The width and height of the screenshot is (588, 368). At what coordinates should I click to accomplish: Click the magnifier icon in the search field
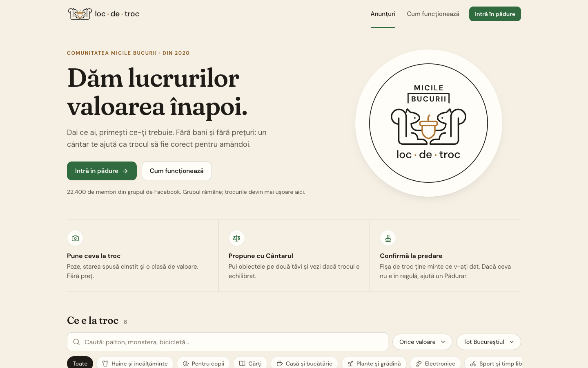pyautogui.click(x=76, y=342)
